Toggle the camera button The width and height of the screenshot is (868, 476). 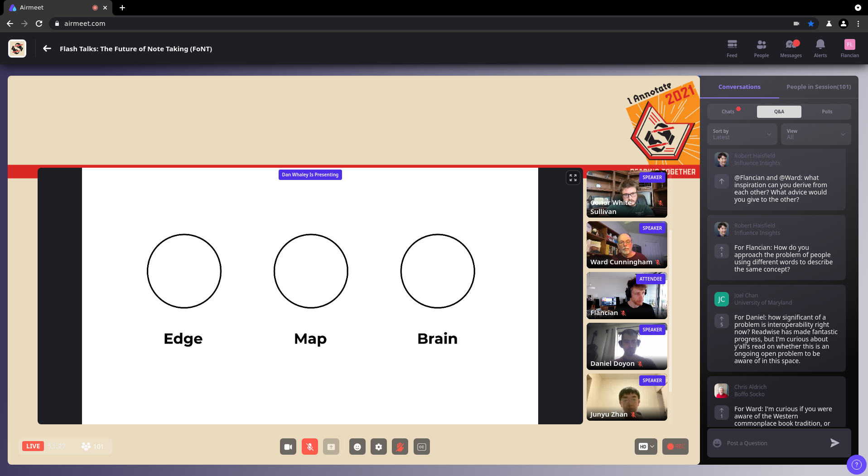pyautogui.click(x=288, y=447)
